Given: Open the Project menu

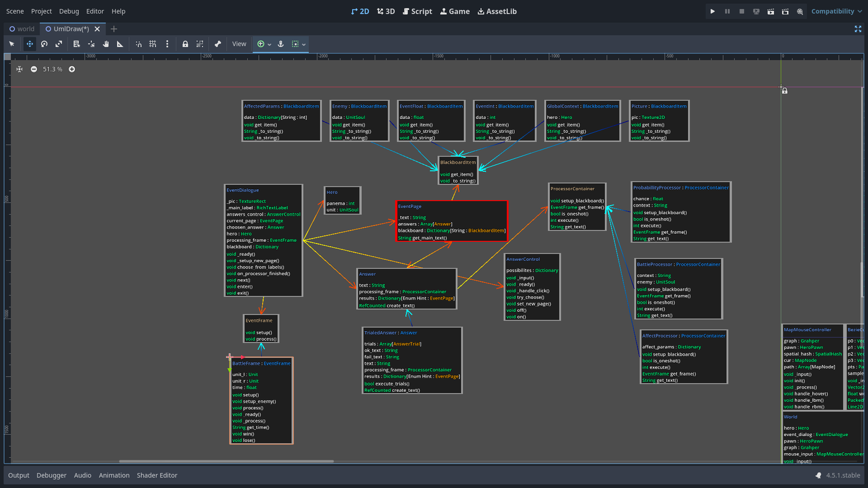Looking at the screenshot, I should coord(41,11).
